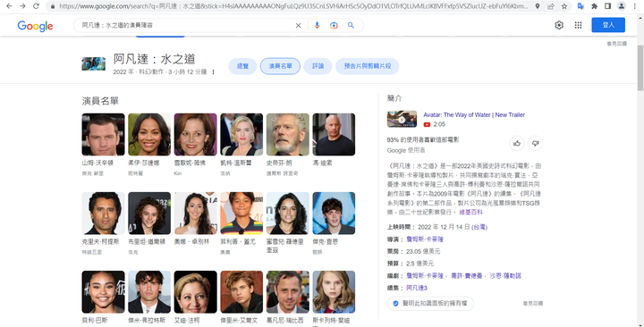Open the movie poster thumbnail beside title

93,64
